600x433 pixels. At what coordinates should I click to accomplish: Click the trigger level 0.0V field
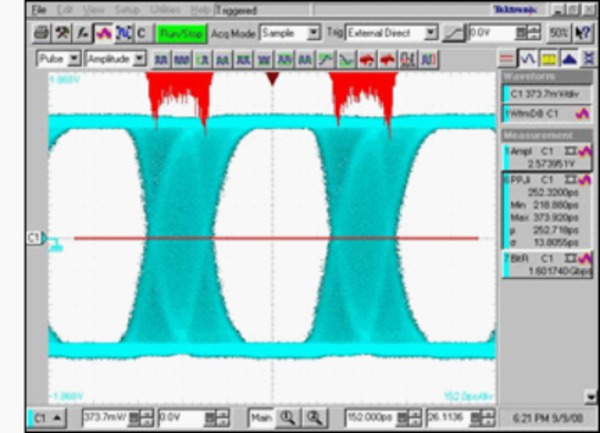pyautogui.click(x=490, y=32)
